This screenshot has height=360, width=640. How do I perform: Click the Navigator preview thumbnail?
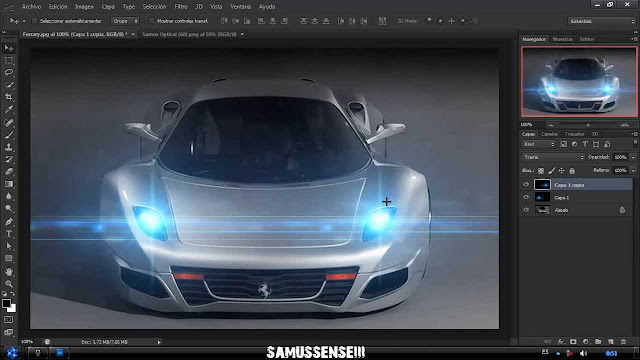pos(579,82)
